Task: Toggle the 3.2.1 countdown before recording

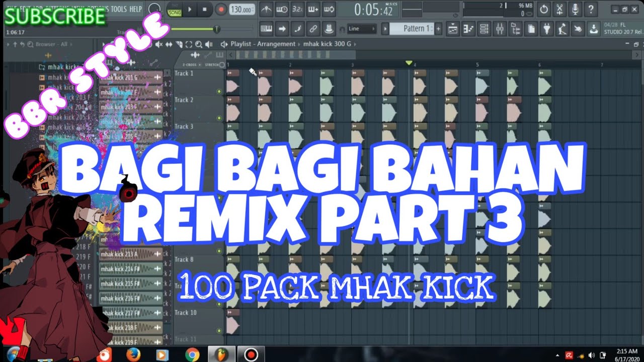Action: (x=298, y=9)
